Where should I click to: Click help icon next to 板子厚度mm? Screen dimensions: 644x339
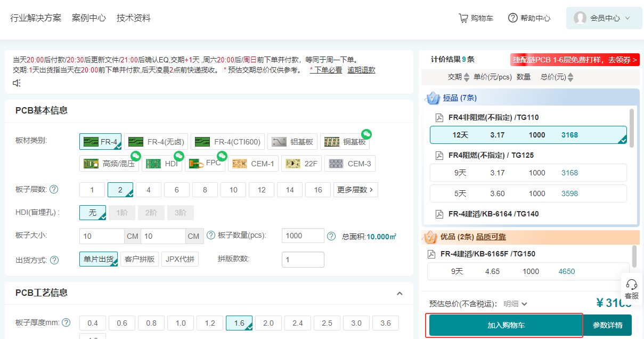pos(66,322)
